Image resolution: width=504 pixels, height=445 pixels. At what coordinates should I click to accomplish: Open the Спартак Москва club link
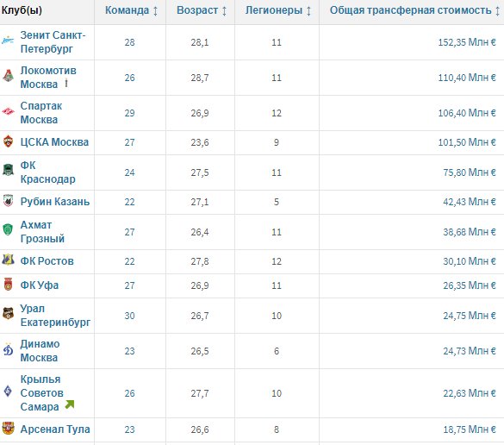(x=41, y=113)
